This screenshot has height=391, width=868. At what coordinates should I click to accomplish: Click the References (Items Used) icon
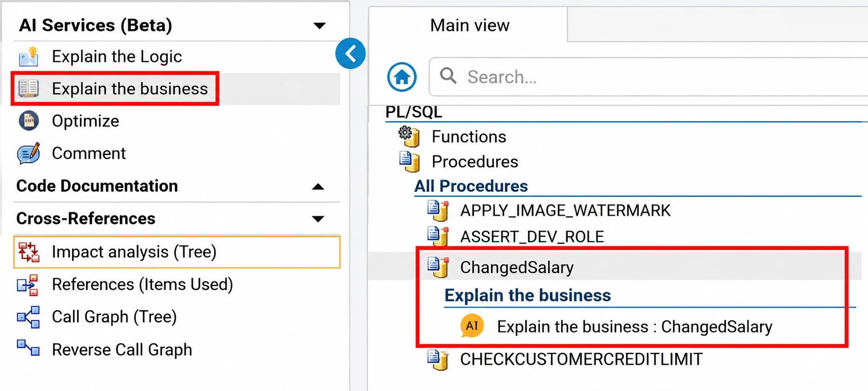(28, 285)
